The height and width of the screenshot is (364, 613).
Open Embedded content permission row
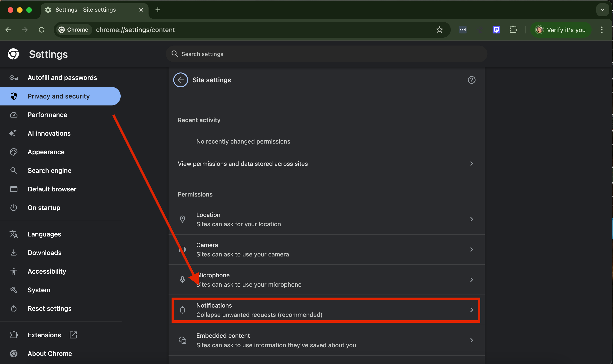pos(326,340)
